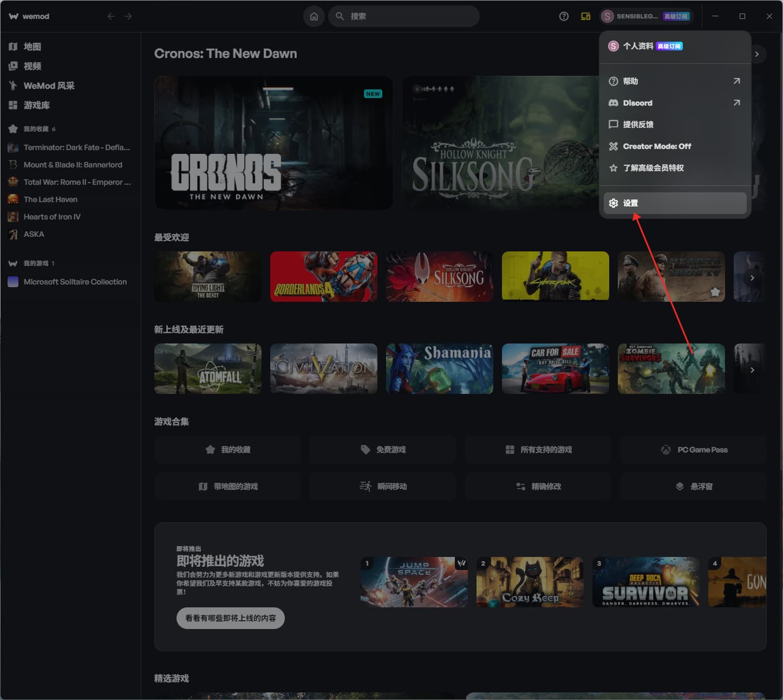Click the 搜索 search field
The height and width of the screenshot is (700, 783).
click(406, 16)
